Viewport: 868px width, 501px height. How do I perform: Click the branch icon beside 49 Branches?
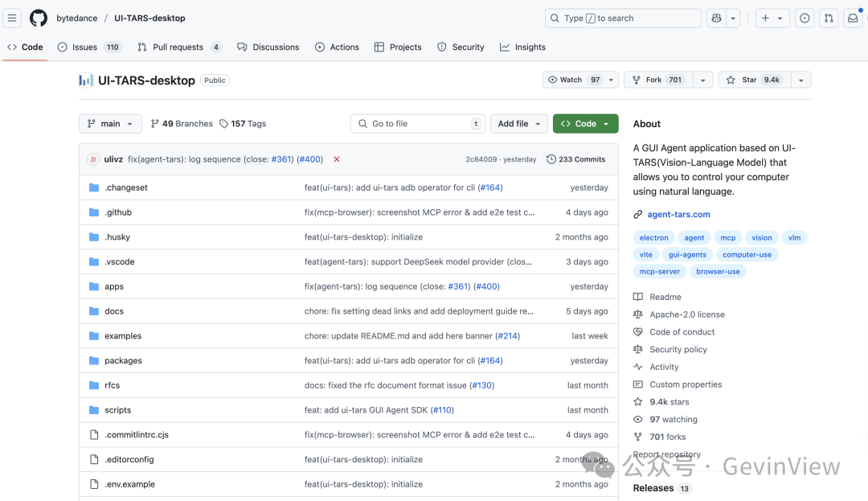pyautogui.click(x=155, y=124)
